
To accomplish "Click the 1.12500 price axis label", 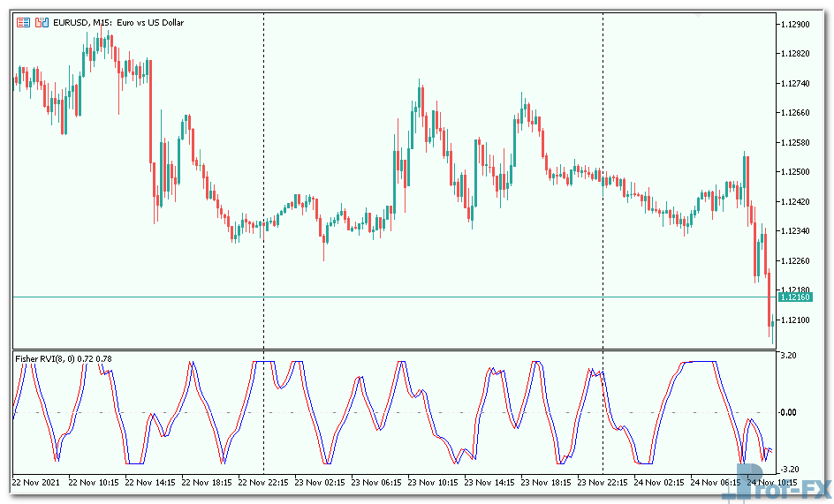I will pos(797,171).
